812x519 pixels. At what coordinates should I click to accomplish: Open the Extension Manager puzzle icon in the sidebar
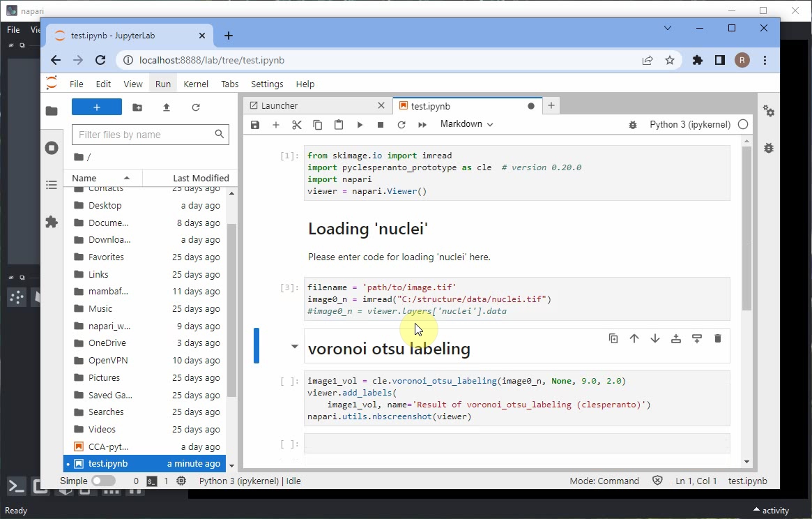[52, 222]
